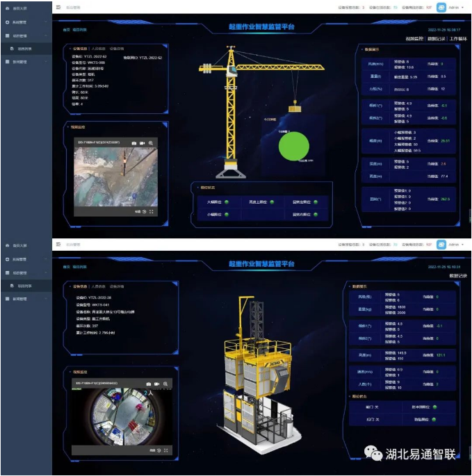Click the 数据记录 link in the lower dashboard

tap(457, 275)
